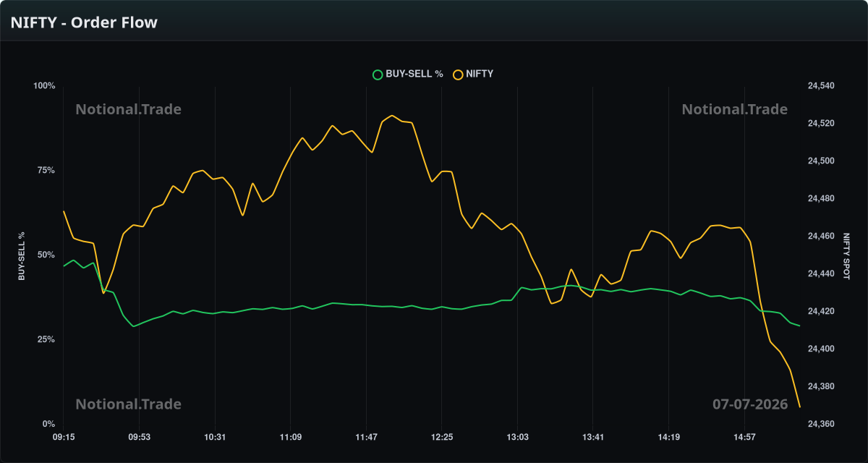This screenshot has width=868, height=463.
Task: Click the 09:53 time axis label
Action: coord(139,437)
